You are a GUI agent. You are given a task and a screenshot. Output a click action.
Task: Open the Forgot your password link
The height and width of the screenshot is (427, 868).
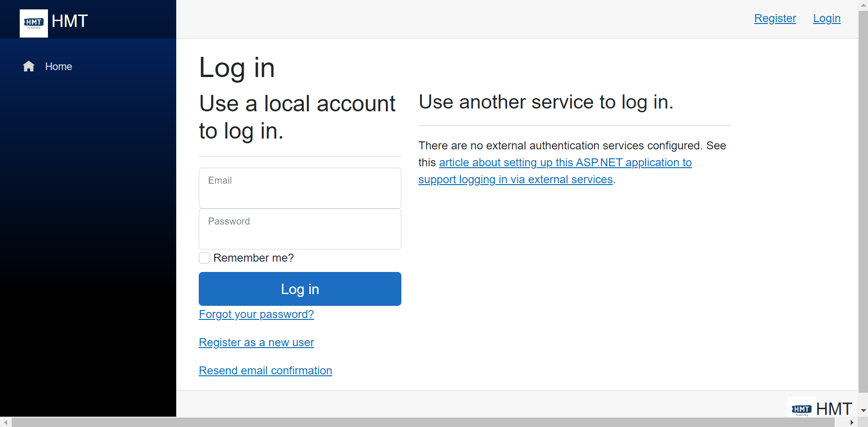click(x=256, y=314)
